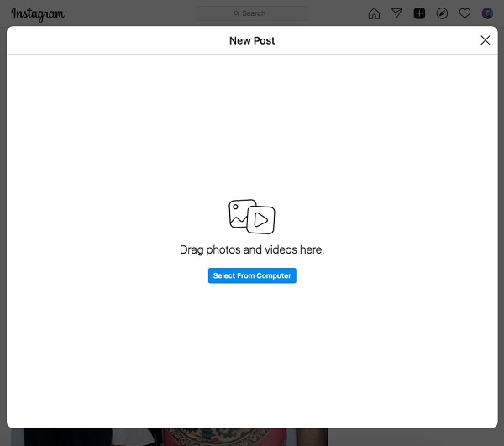
Task: Click the Instagram logo
Action: click(x=37, y=14)
